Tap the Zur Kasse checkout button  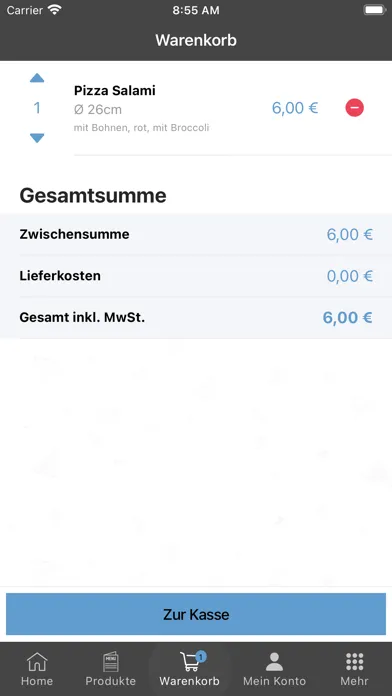(196, 614)
